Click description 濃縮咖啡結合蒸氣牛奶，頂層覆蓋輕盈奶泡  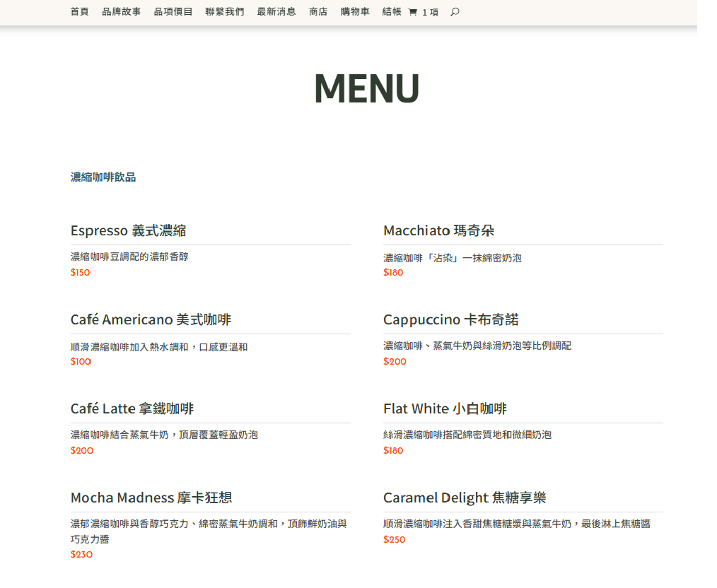pos(164,435)
